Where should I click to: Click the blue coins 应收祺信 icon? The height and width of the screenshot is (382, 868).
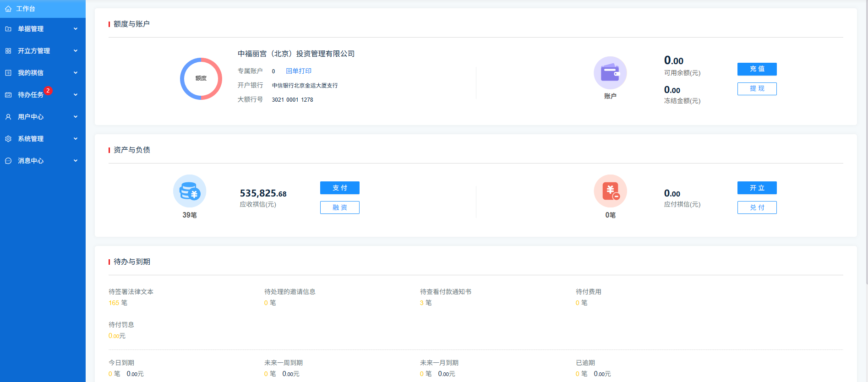(190, 191)
